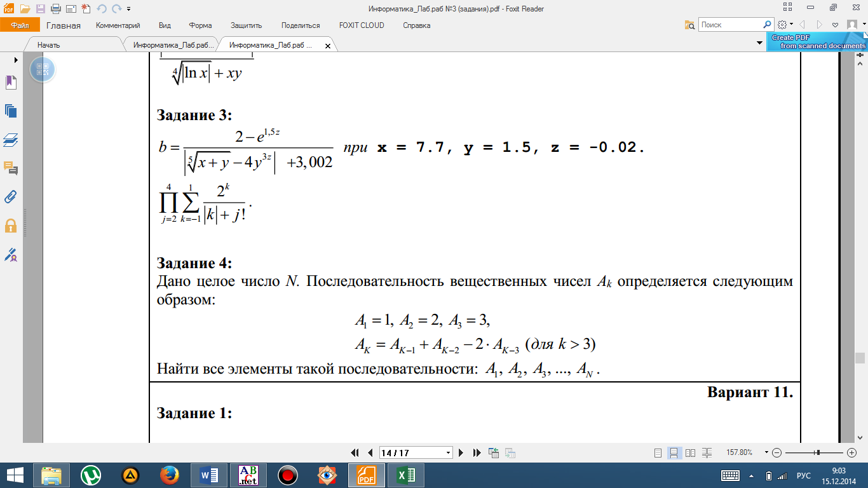
Task: Open the Вид ribbon tab
Action: 165,25
